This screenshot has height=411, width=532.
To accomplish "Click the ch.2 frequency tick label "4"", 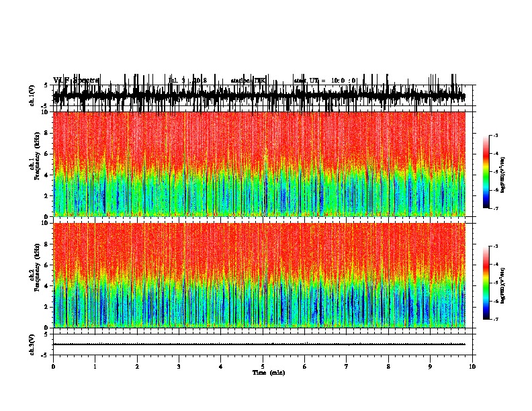I will [47, 286].
